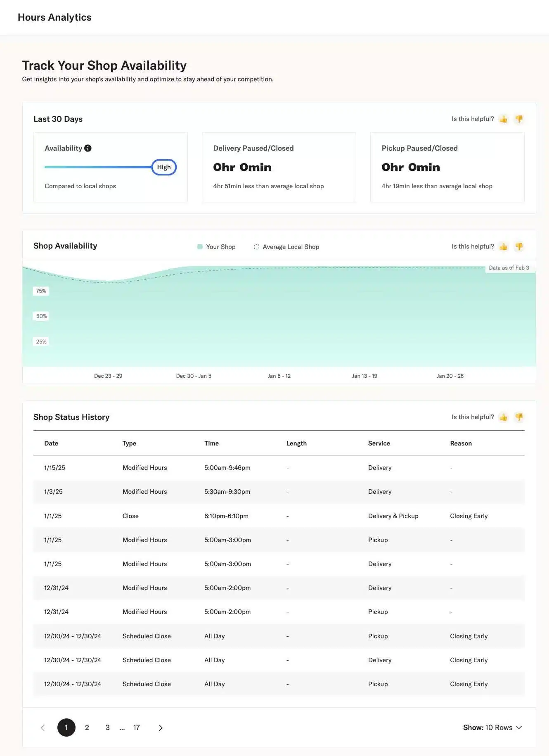
Task: Select page 1 in pagination
Action: click(66, 728)
